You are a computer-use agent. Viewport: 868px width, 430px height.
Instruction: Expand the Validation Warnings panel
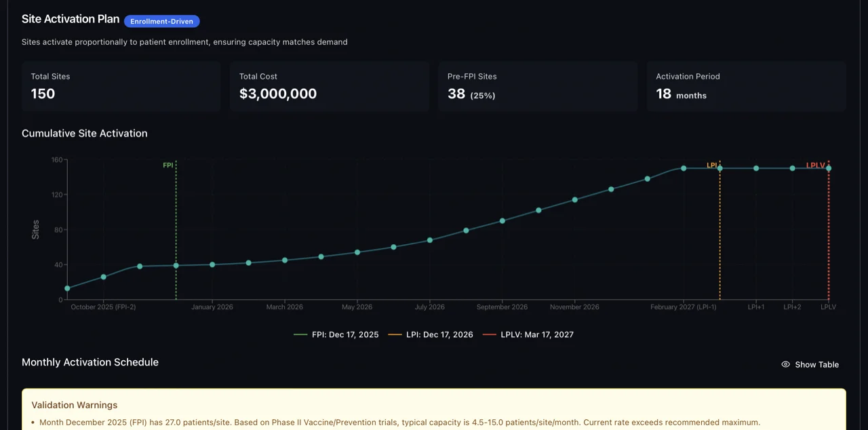(x=74, y=405)
